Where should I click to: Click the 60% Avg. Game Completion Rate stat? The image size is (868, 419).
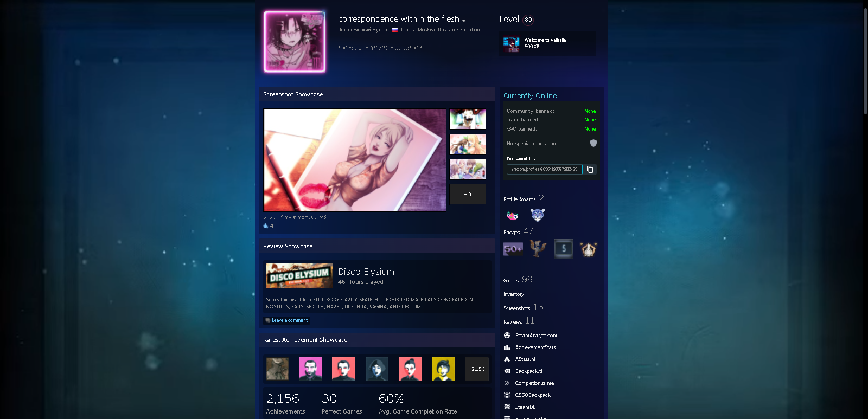(x=418, y=404)
